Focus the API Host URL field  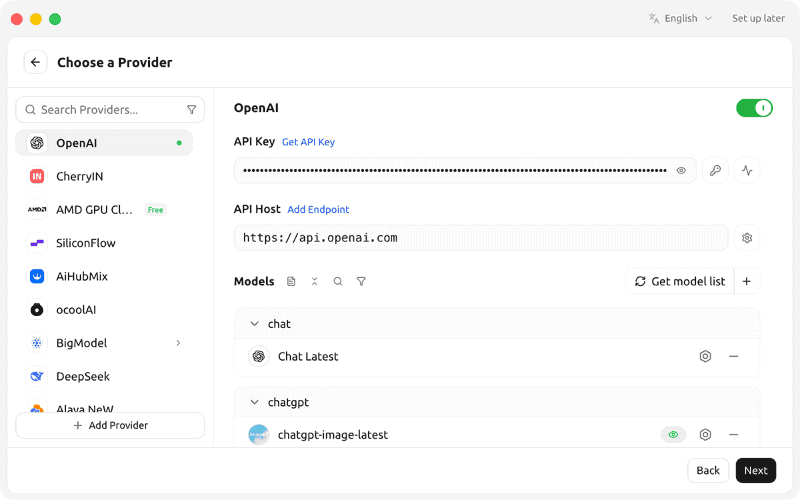point(481,238)
